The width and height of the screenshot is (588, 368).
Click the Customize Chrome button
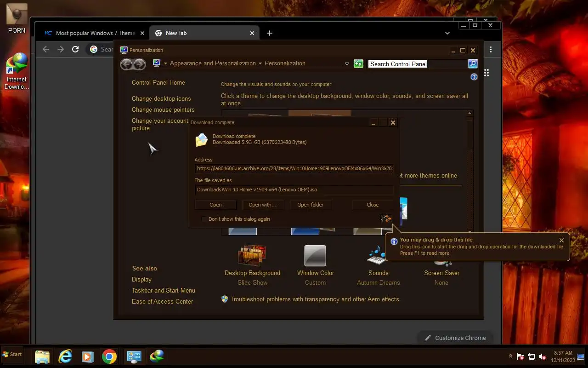pos(455,338)
